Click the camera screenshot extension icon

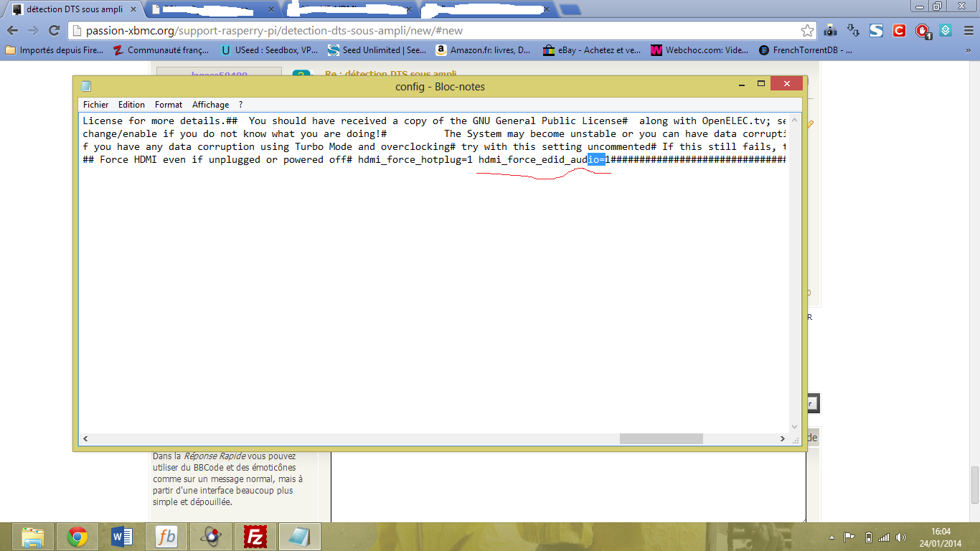830,31
